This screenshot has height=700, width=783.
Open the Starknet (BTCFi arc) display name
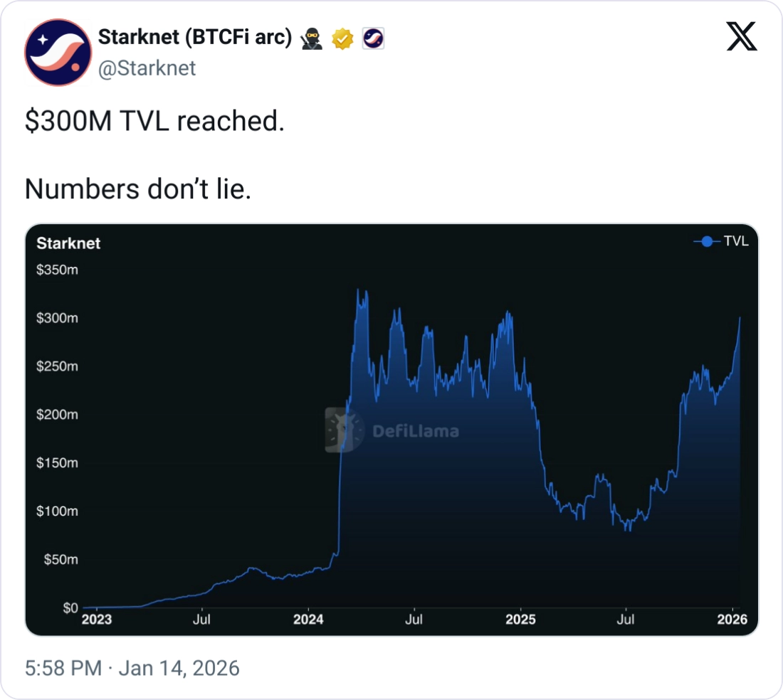[194, 37]
